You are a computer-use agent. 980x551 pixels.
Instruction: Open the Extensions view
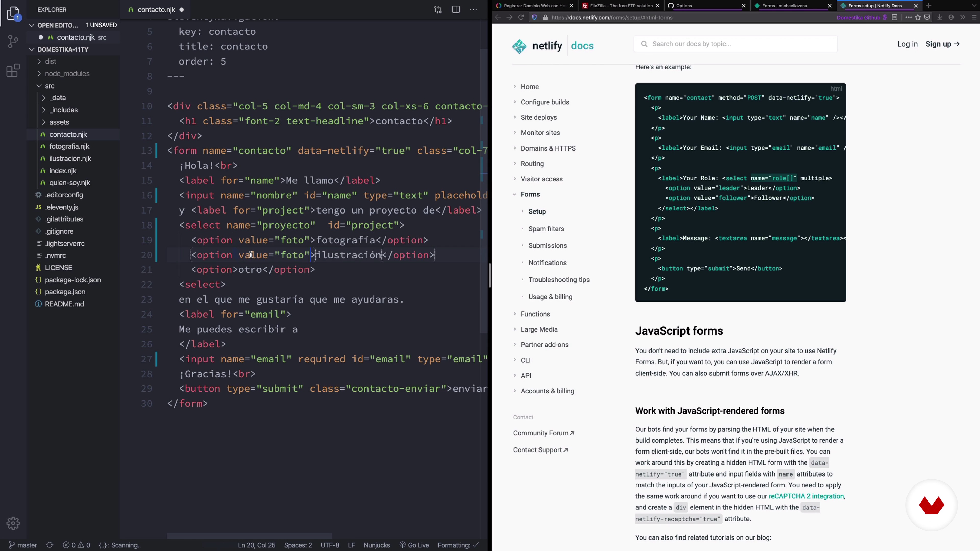[x=13, y=70]
